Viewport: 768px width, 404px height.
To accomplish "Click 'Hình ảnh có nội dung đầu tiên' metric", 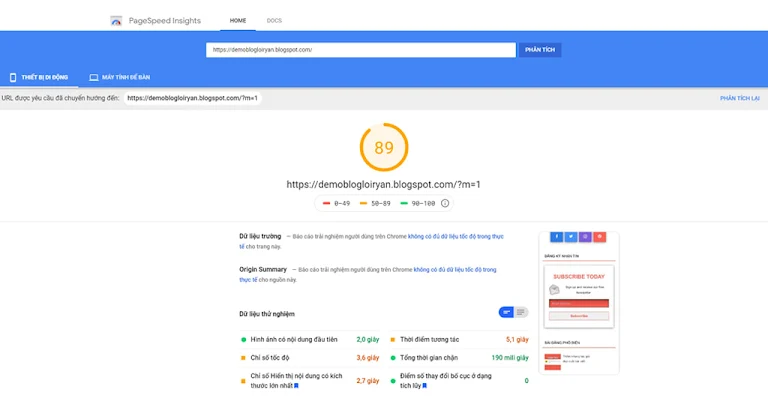I will (294, 339).
